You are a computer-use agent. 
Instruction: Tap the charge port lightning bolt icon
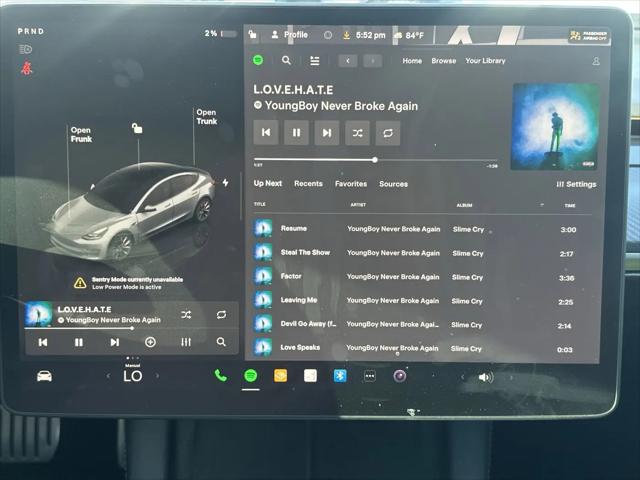click(x=225, y=182)
